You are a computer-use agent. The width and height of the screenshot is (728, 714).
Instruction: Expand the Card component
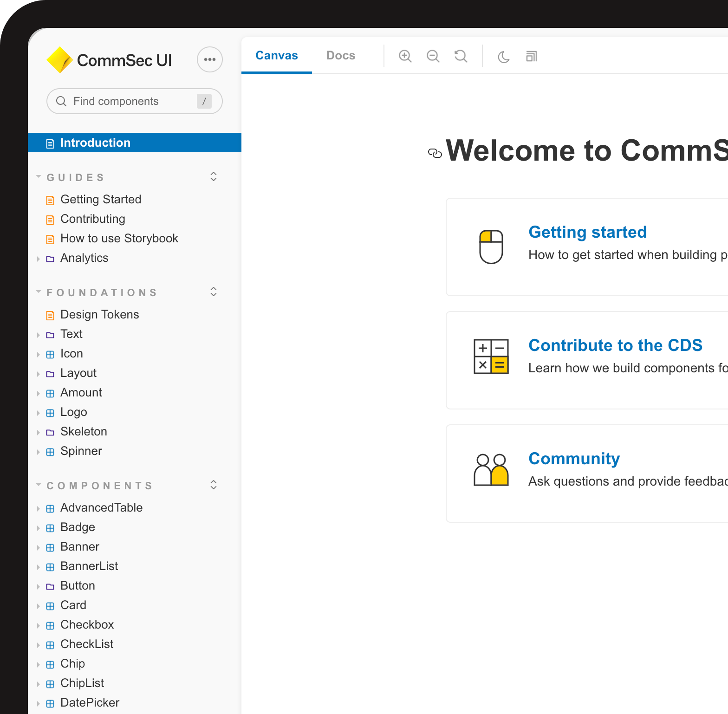coord(73,605)
